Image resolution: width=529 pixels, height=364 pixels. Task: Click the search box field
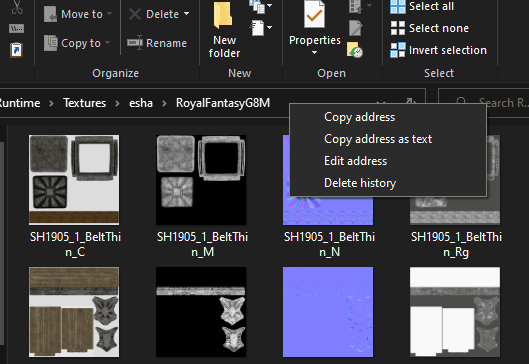(483, 103)
